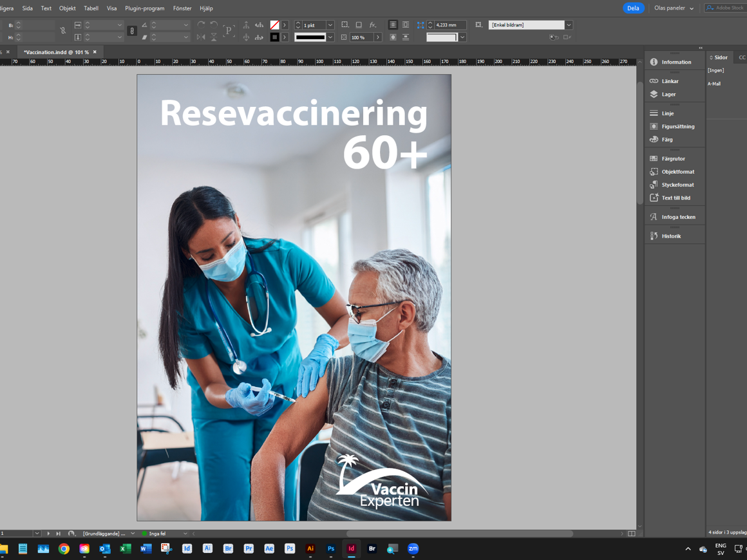The image size is (747, 560).
Task: Open the Olas paneler workspace dropdown
Action: (674, 8)
